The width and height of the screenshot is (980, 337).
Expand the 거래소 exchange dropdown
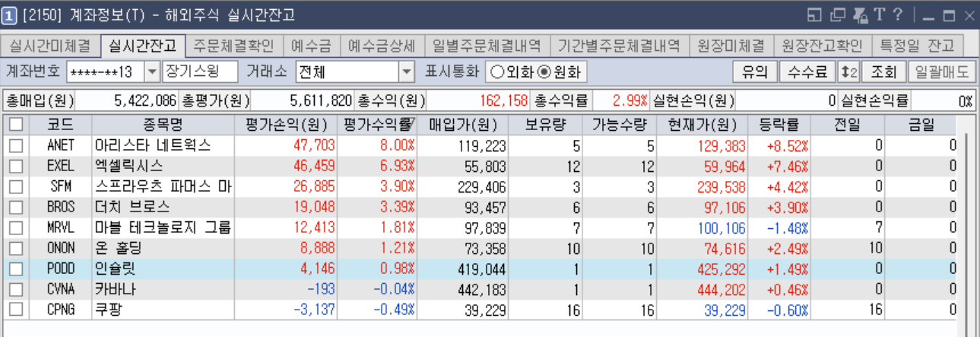(x=407, y=72)
